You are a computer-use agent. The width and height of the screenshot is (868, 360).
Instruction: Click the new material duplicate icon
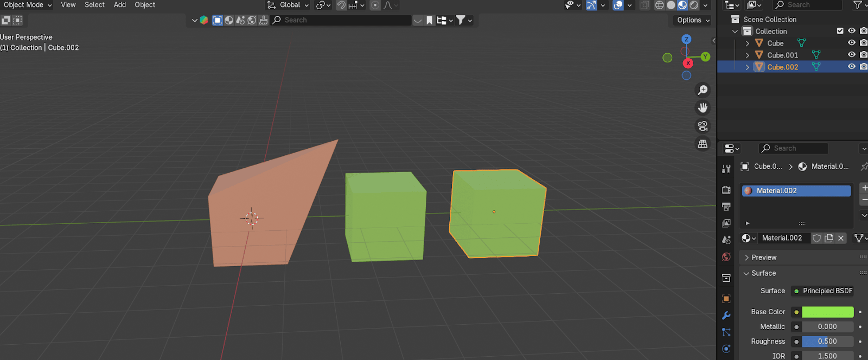829,238
